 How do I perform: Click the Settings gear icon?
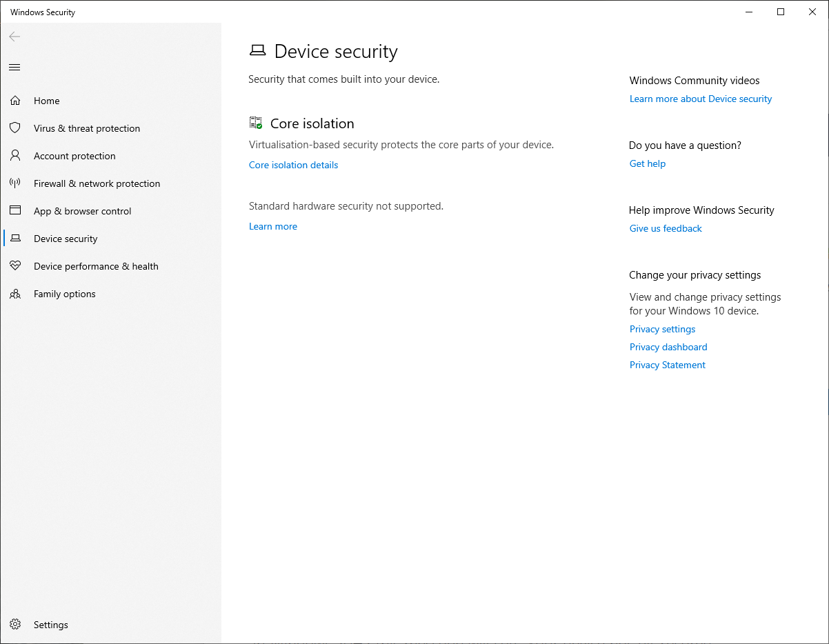tap(15, 625)
